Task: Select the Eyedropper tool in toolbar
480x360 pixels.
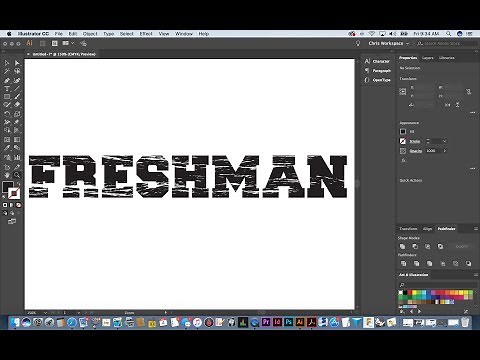Action: click(7, 148)
